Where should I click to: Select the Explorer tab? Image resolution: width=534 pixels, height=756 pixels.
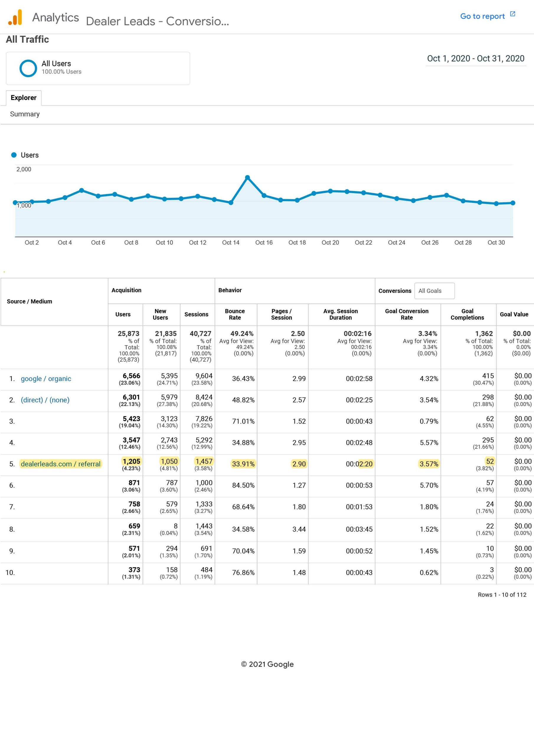[x=24, y=98]
